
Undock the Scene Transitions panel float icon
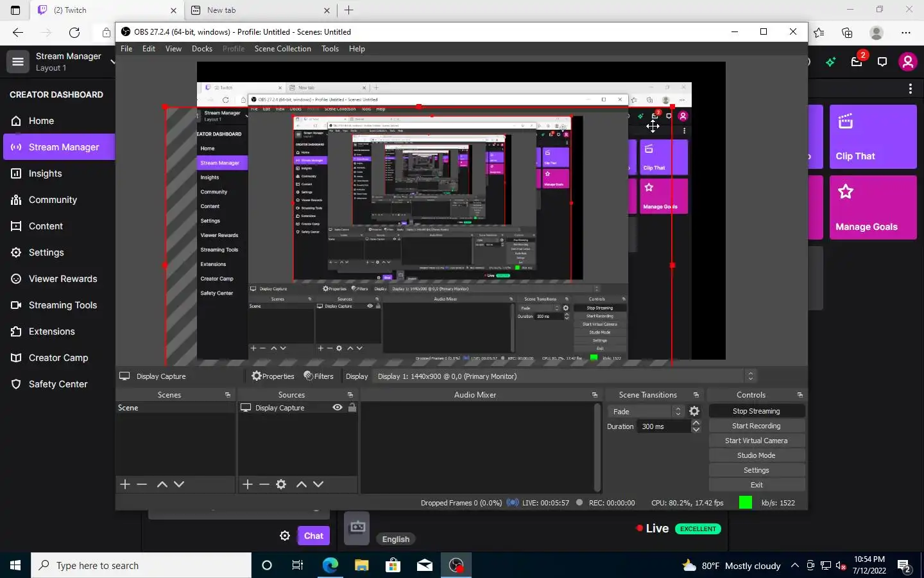696,395
